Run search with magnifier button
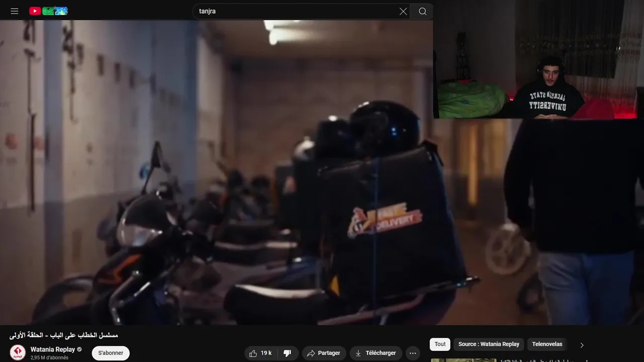This screenshot has width=644, height=362. tap(422, 11)
